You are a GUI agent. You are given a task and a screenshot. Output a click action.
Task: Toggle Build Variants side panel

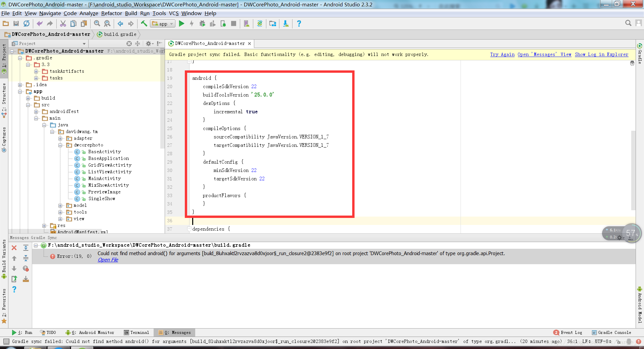(4, 259)
